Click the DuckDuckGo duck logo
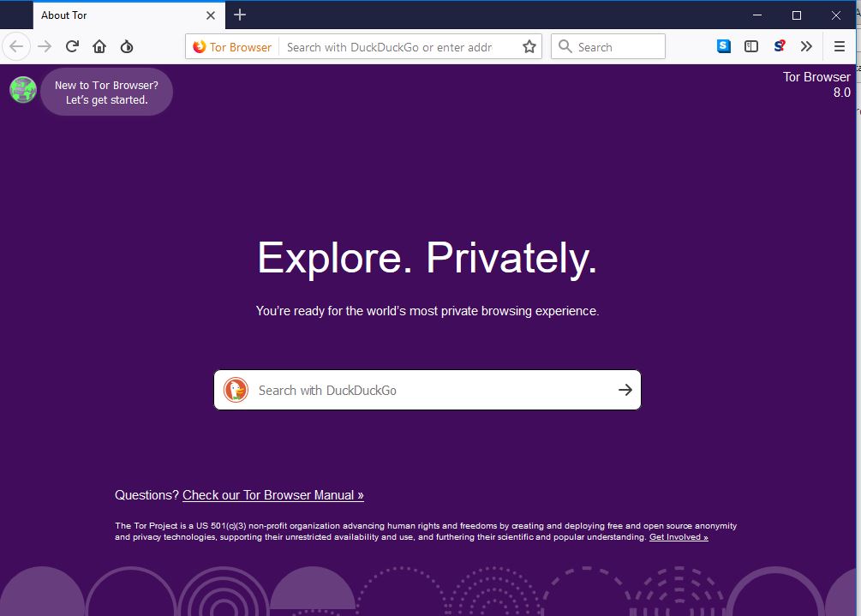 [x=236, y=391]
